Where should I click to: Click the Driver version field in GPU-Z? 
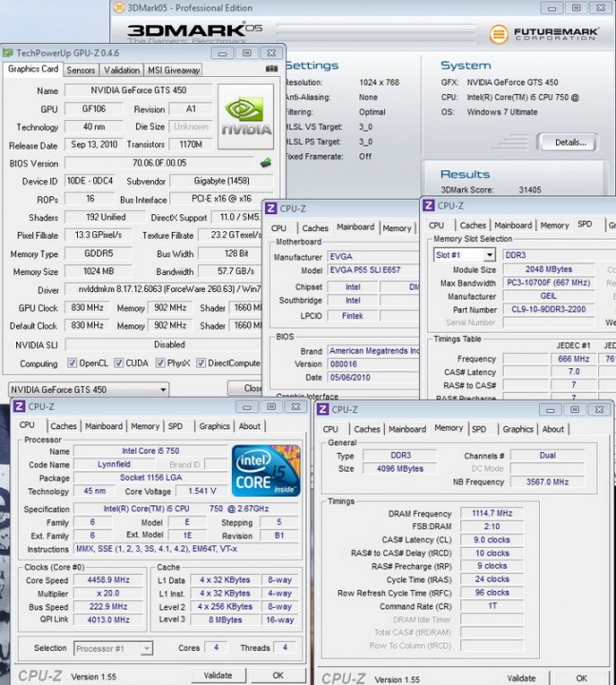[164, 289]
